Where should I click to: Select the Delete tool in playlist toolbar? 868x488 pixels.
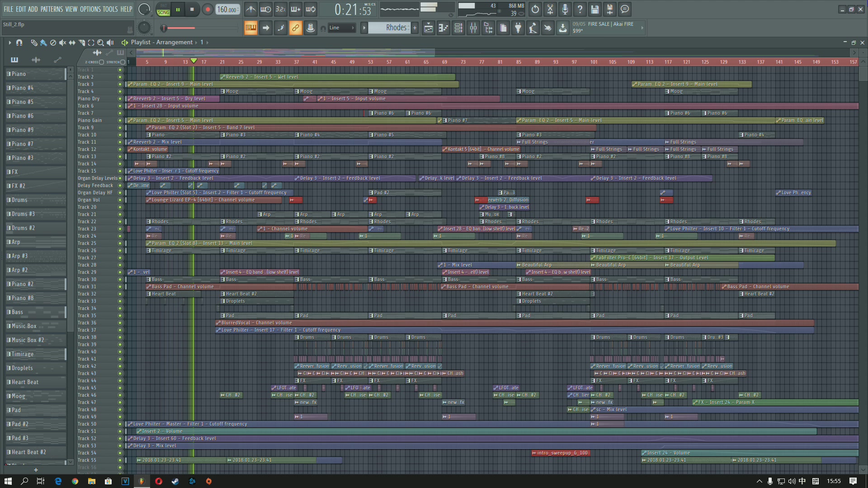[x=53, y=42]
